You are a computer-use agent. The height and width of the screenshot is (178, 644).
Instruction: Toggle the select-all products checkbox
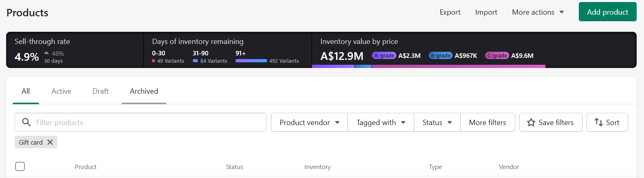20,166
